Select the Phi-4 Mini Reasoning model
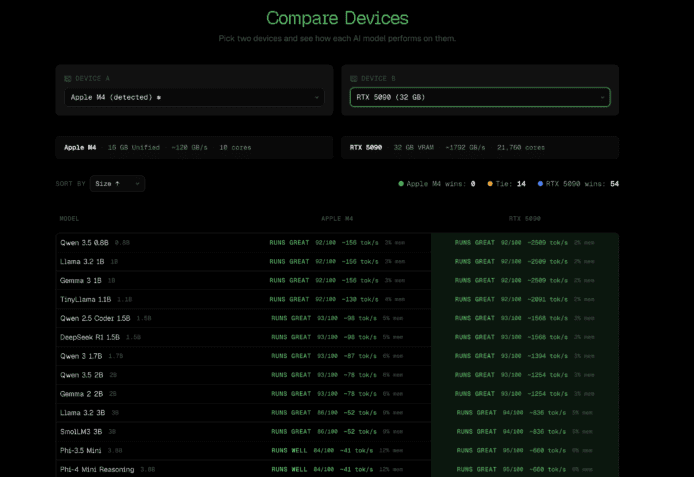 coord(99,469)
